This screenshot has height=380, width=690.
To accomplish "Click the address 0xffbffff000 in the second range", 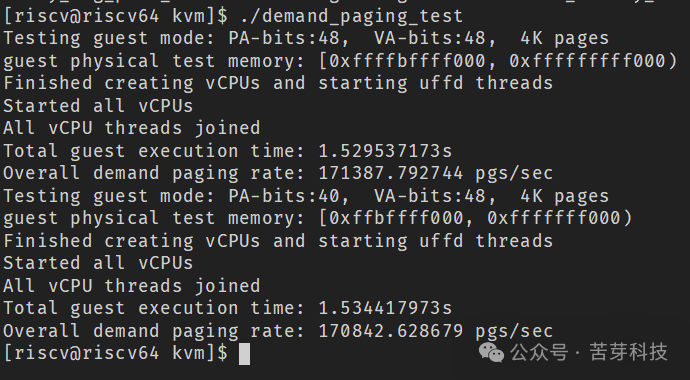I will [396, 218].
